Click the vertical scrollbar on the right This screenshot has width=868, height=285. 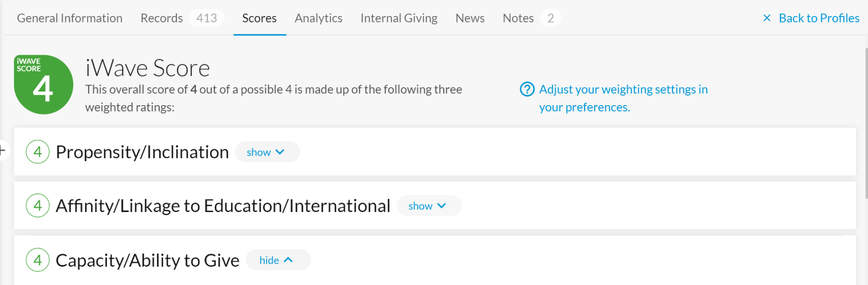866,122
